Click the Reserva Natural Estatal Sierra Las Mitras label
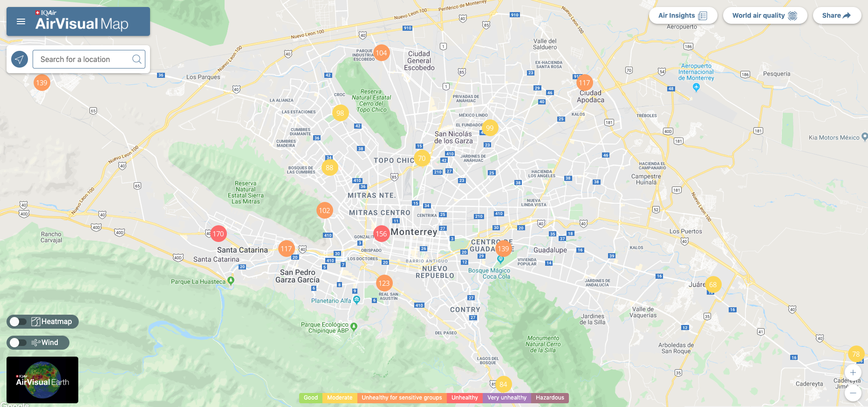This screenshot has height=407, width=868. (246, 193)
